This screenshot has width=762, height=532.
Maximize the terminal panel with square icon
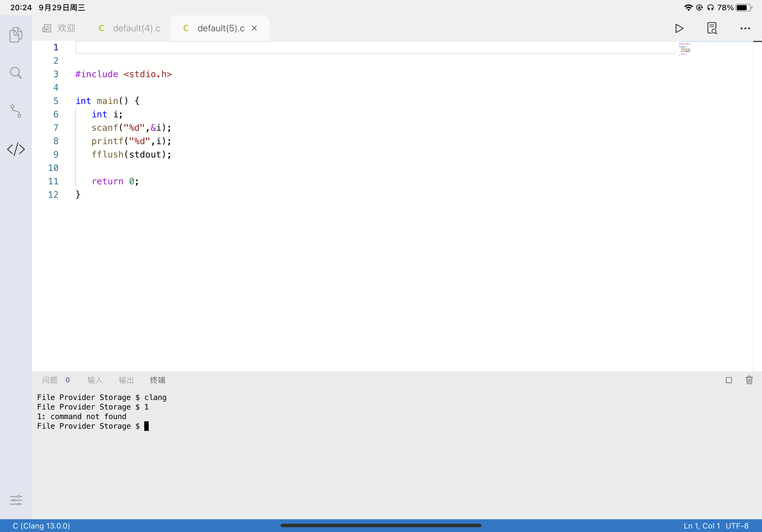729,380
